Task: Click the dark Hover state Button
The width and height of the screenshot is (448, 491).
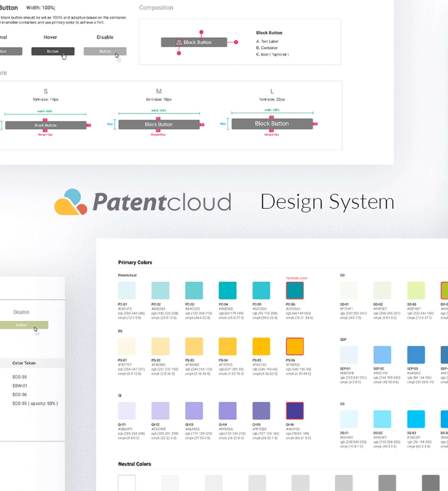Action: click(53, 51)
